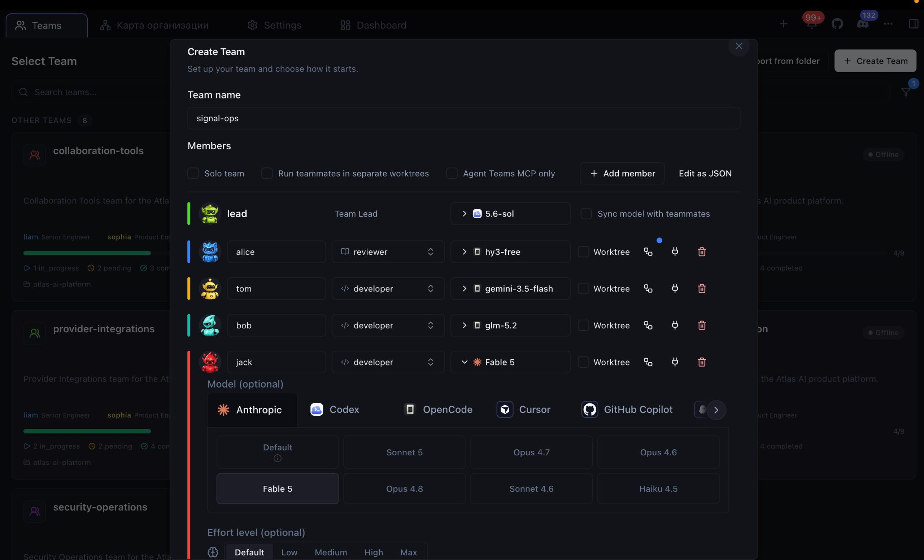Viewport: 924px width, 560px height.
Task: Switch to the OpenCode provider tab
Action: (438, 409)
